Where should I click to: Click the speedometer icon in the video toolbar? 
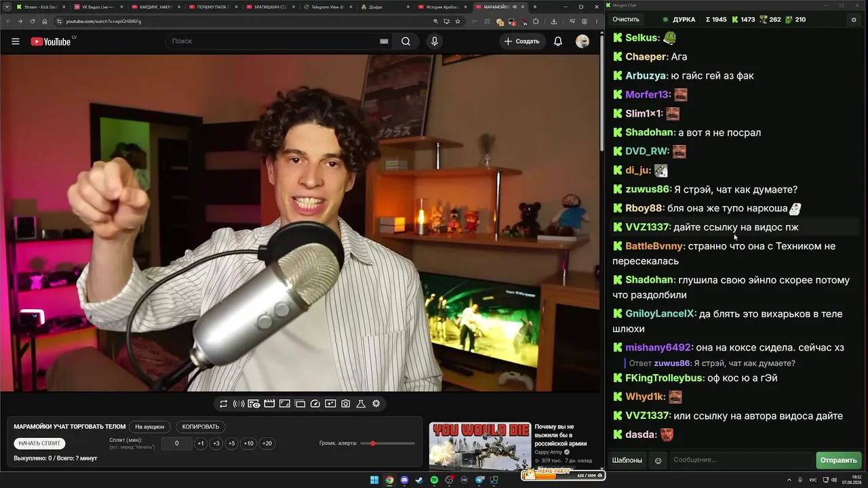click(315, 404)
